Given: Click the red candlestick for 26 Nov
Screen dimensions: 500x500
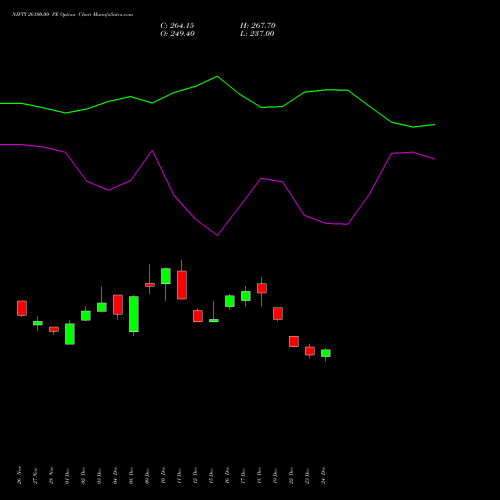Looking at the screenshot, I should click(x=22, y=308).
